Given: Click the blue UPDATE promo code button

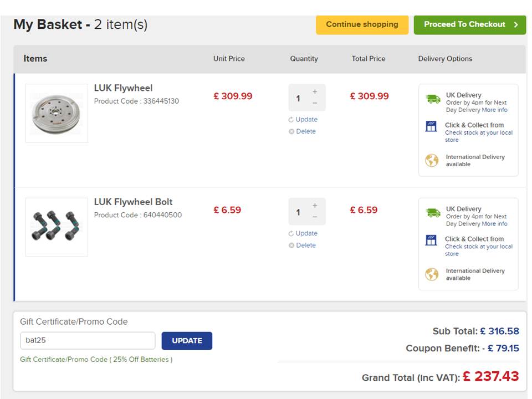Looking at the screenshot, I should 187,341.
